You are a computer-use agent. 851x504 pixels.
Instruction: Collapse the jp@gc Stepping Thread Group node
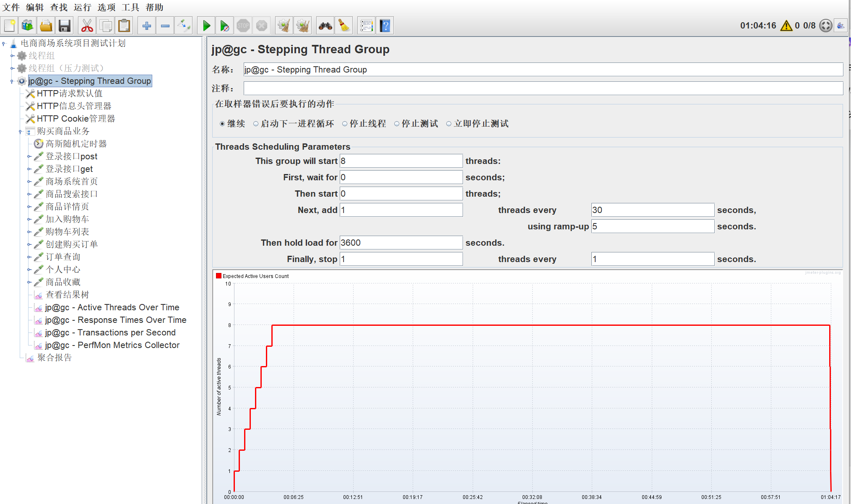(x=12, y=81)
